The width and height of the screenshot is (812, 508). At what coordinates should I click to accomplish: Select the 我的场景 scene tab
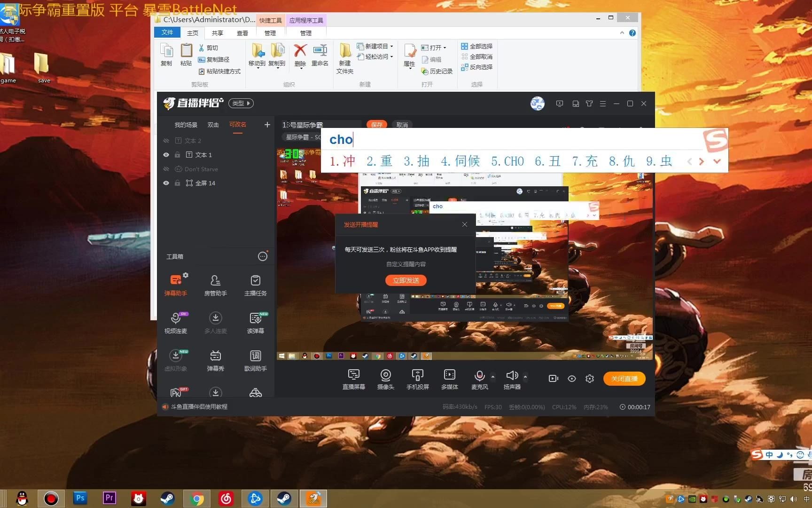[186, 125]
